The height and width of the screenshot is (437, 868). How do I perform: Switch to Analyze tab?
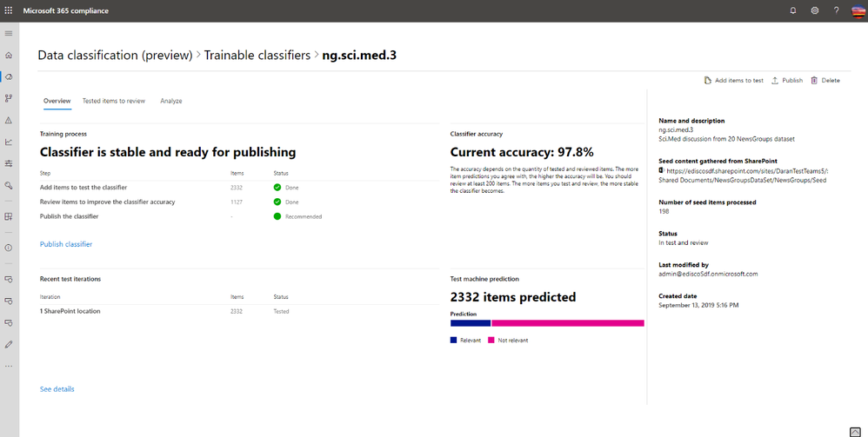click(x=171, y=101)
